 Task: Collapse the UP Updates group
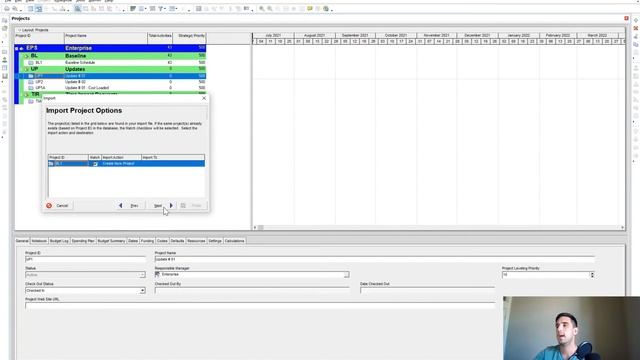pyautogui.click(x=27, y=69)
